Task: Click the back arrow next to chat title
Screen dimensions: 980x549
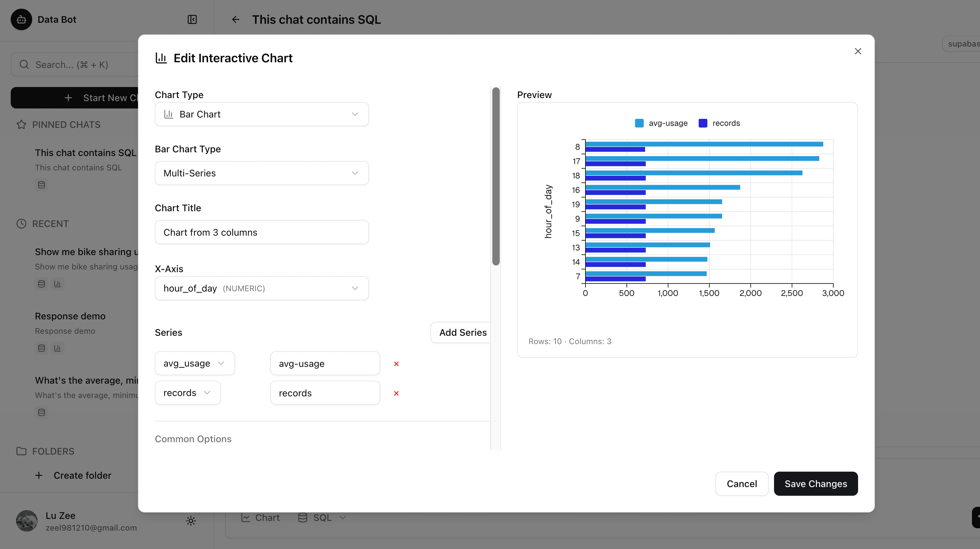Action: 235,19
